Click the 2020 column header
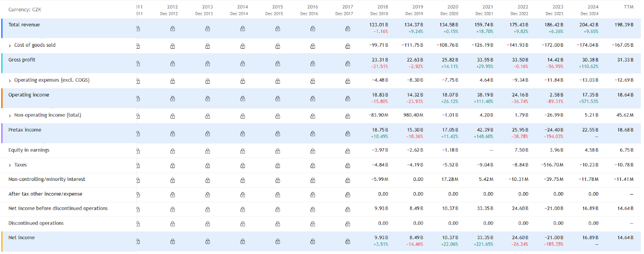This screenshot has width=644, height=254. click(450, 10)
